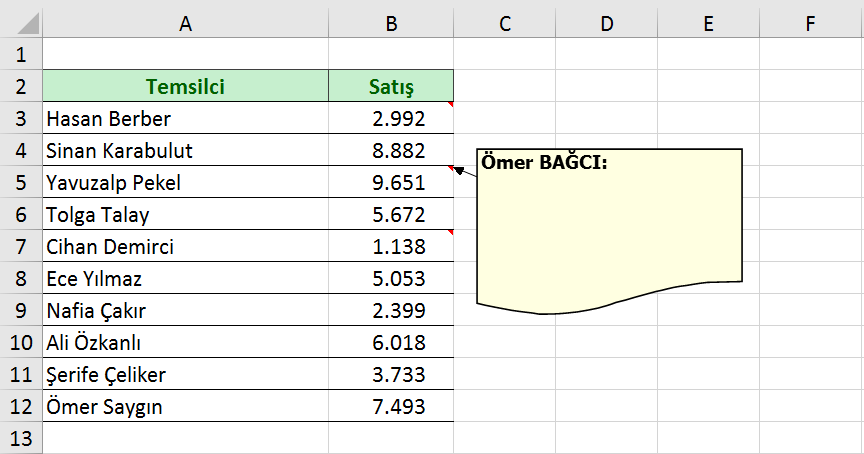
Task: Click red comment indicator on cell B4
Action: (450, 169)
